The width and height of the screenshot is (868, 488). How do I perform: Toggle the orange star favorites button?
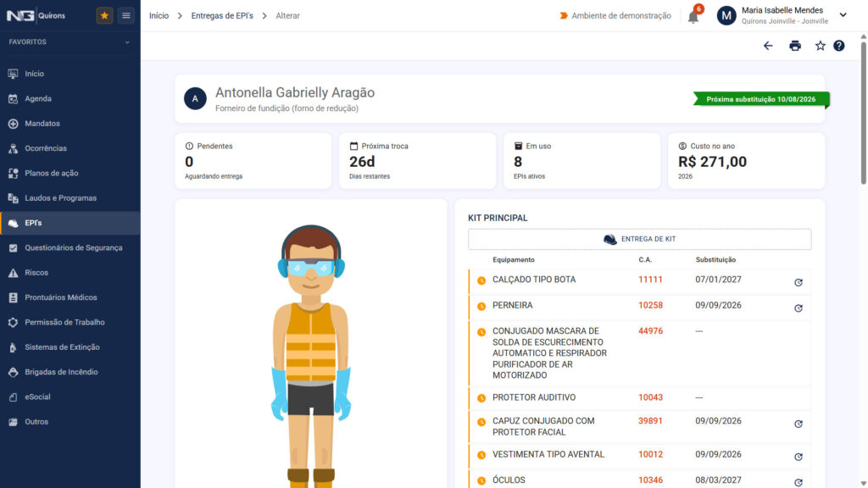(x=104, y=15)
